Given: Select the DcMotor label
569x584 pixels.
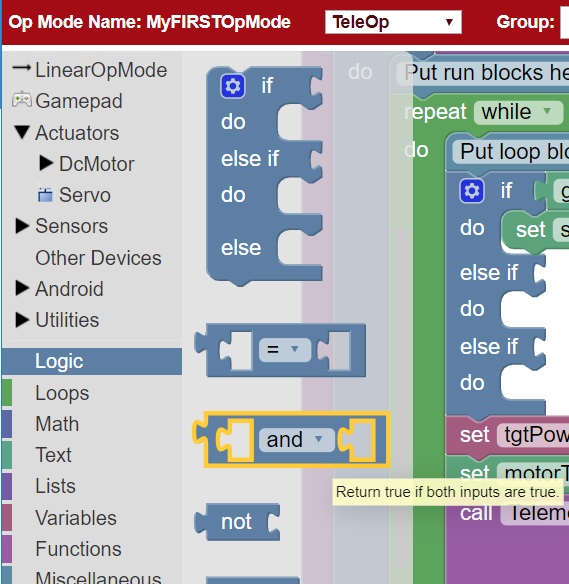Looking at the screenshot, I should point(96,164).
